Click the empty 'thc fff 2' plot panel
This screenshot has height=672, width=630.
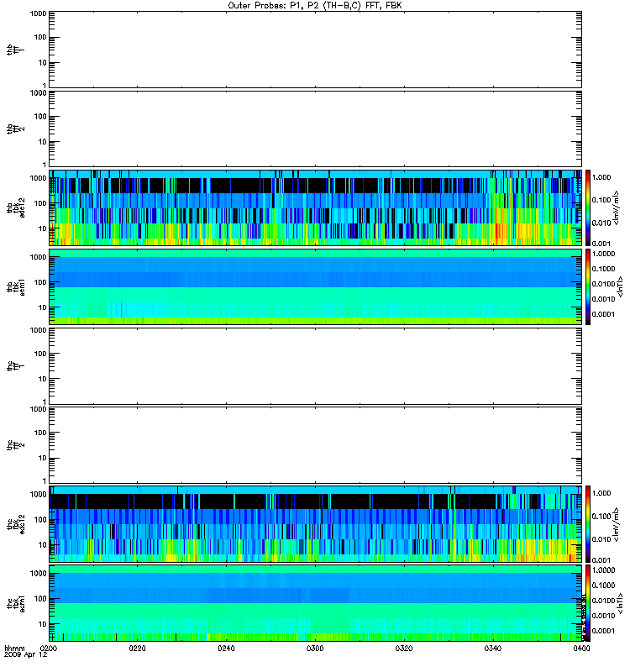315,445
